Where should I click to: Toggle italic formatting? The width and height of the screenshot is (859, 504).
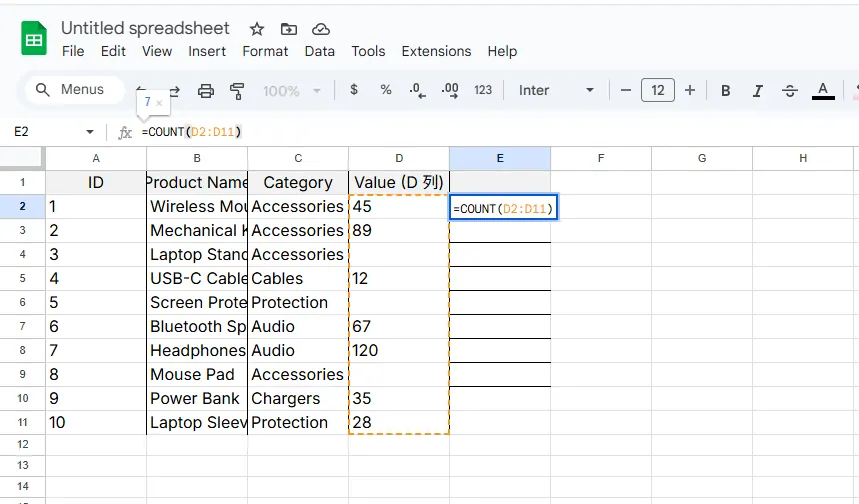coord(758,90)
